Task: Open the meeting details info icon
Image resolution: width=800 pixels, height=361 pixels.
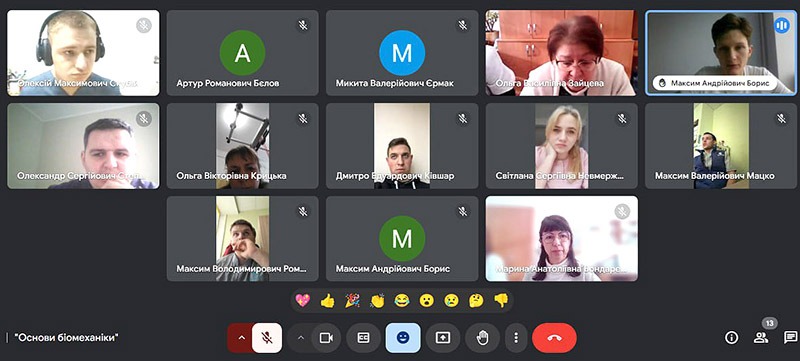Action: (732, 338)
